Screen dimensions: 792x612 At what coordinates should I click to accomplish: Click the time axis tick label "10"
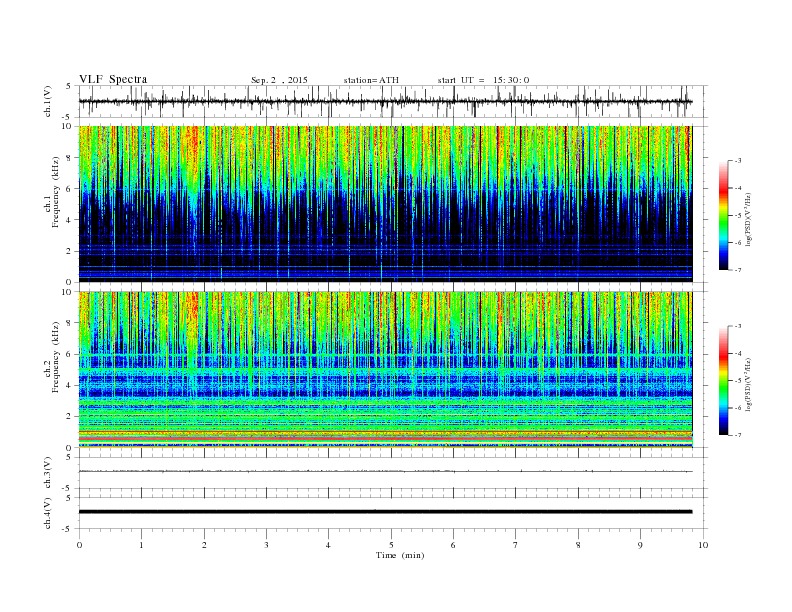click(x=703, y=545)
